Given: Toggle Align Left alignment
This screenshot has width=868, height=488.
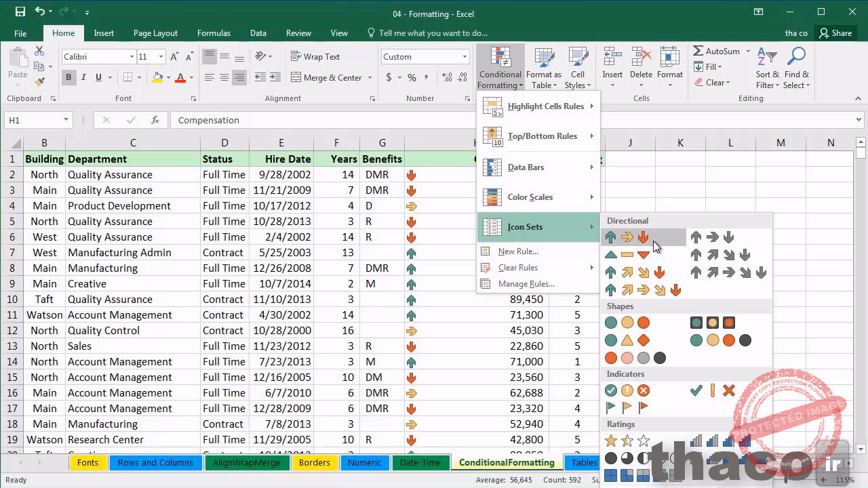Looking at the screenshot, I should tap(209, 78).
